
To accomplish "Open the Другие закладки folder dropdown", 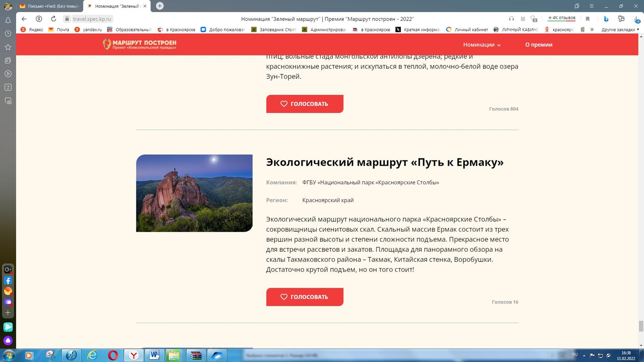I will pos(620,29).
